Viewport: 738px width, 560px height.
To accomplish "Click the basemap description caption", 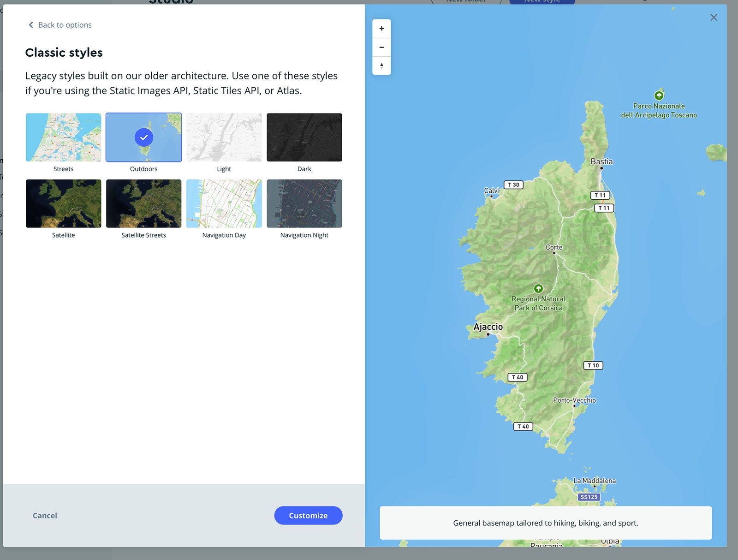I will click(546, 523).
